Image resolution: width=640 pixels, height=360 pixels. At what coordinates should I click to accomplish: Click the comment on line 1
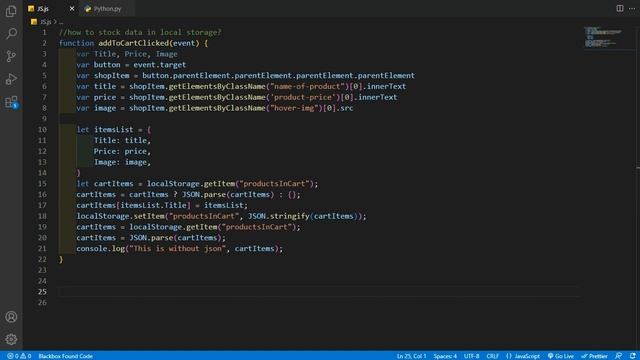[140, 32]
